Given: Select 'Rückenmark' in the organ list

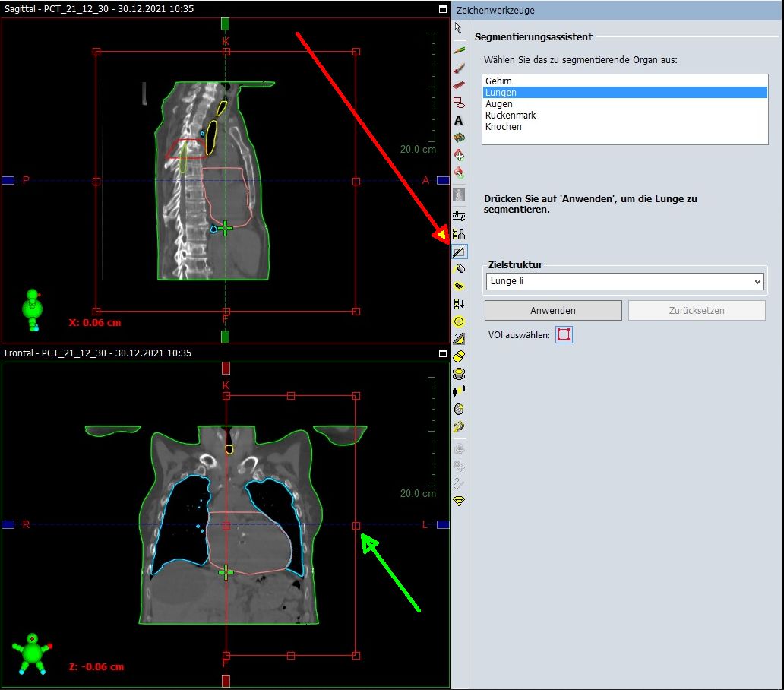Looking at the screenshot, I should [x=511, y=116].
